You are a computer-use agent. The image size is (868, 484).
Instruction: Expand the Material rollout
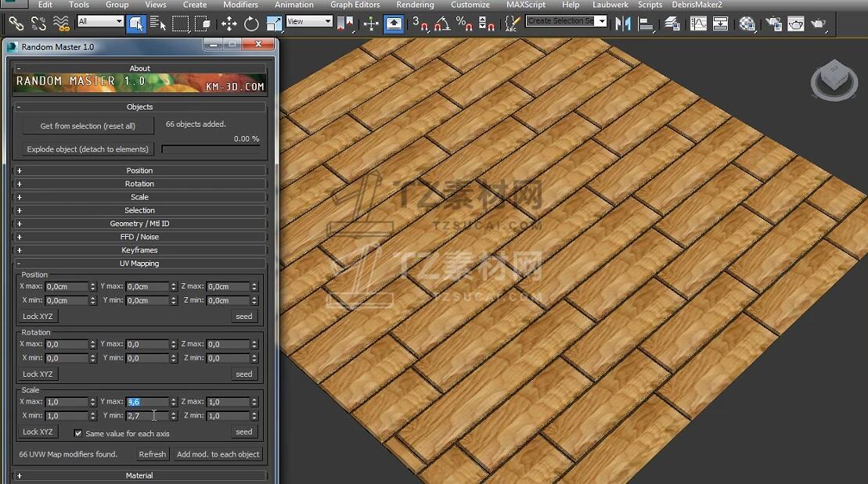click(x=139, y=475)
